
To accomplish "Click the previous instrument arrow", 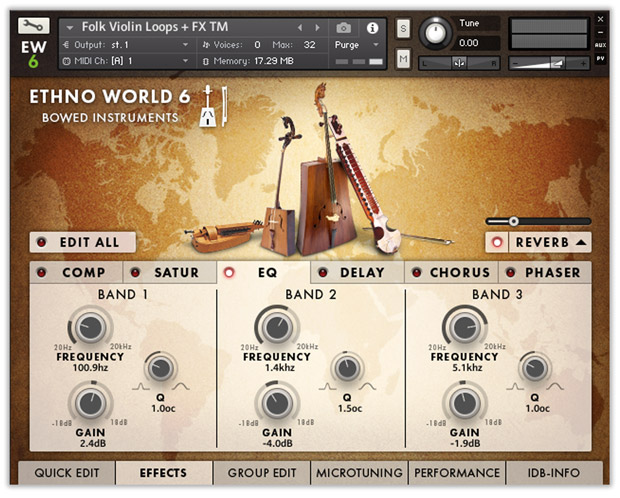I will tap(299, 28).
